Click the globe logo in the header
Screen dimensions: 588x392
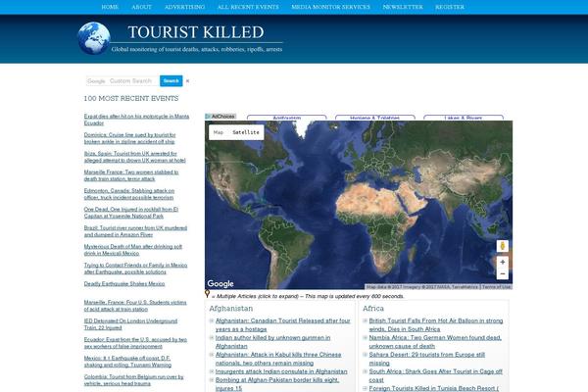point(94,38)
